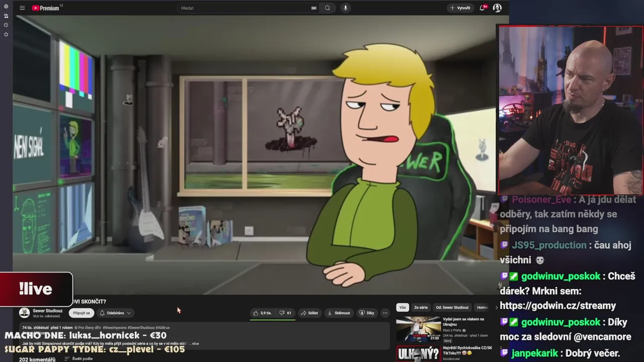Expand the Odebíráno subscription dropdown

pos(115,313)
